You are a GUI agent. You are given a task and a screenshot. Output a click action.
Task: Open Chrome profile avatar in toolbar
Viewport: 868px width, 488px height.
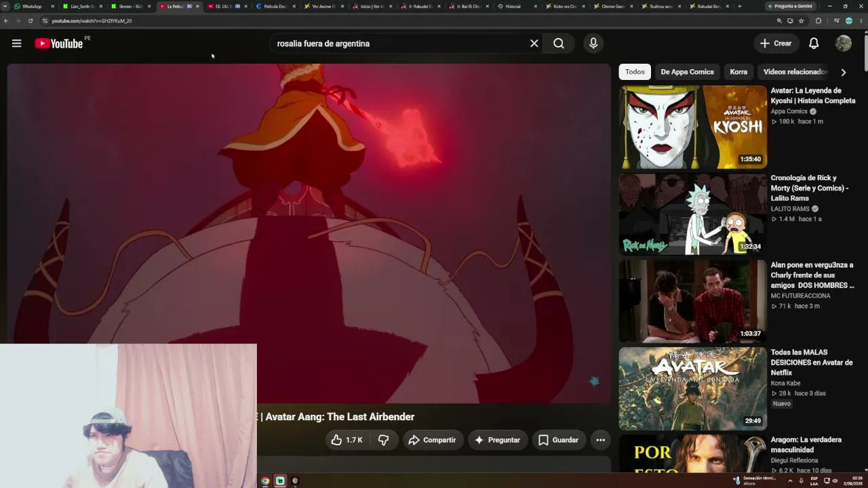849,21
